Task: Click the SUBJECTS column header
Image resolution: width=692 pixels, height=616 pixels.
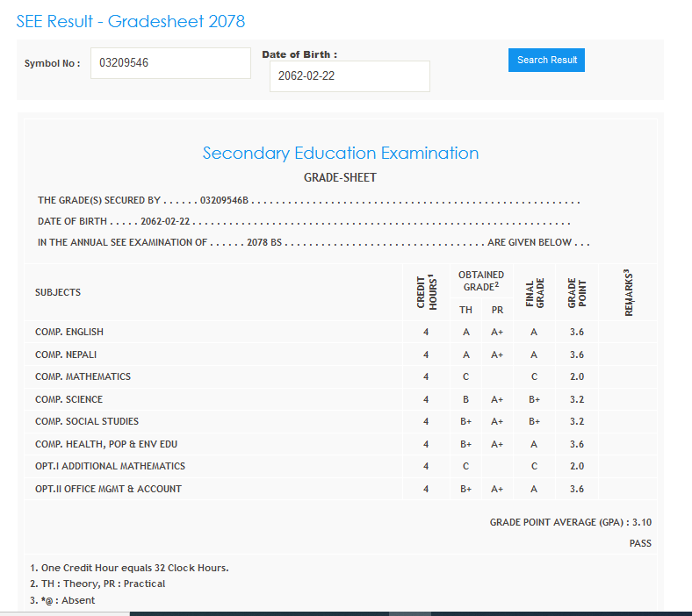Action: coord(58,292)
